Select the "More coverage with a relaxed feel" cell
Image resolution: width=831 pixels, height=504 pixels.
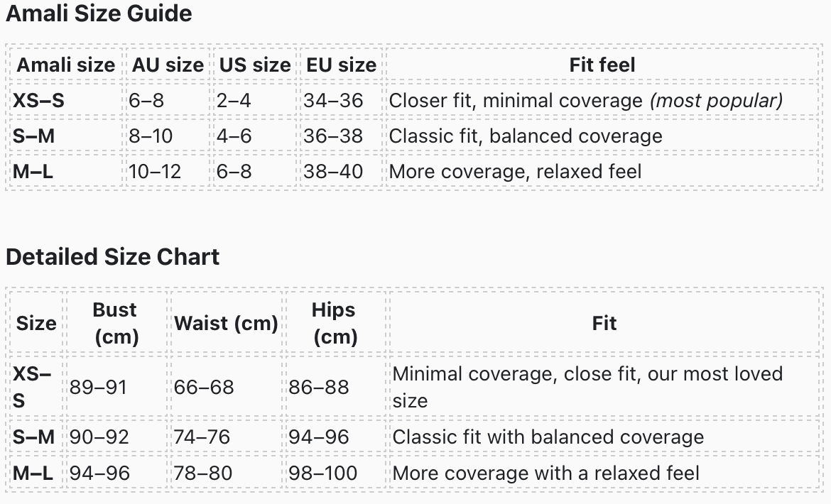click(x=546, y=473)
